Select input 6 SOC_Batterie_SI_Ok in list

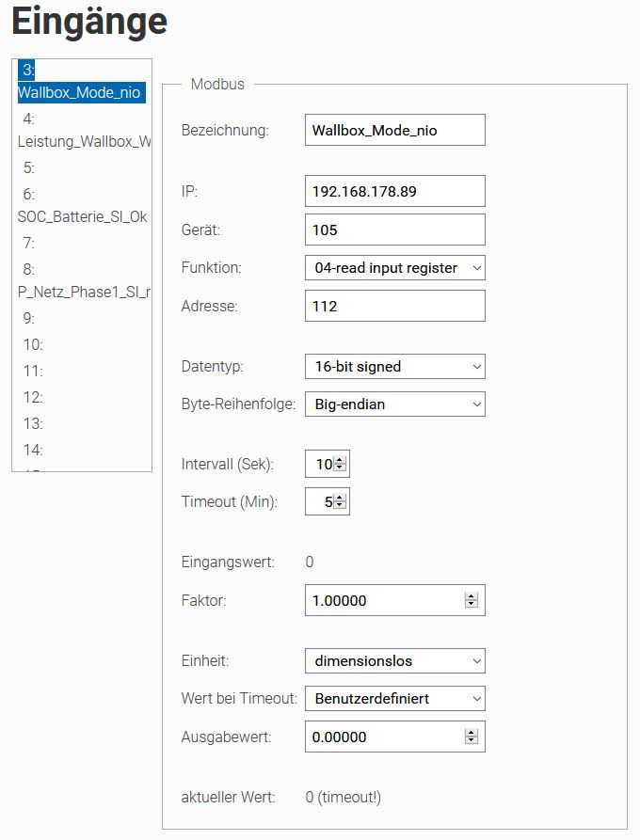pyautogui.click(x=83, y=206)
